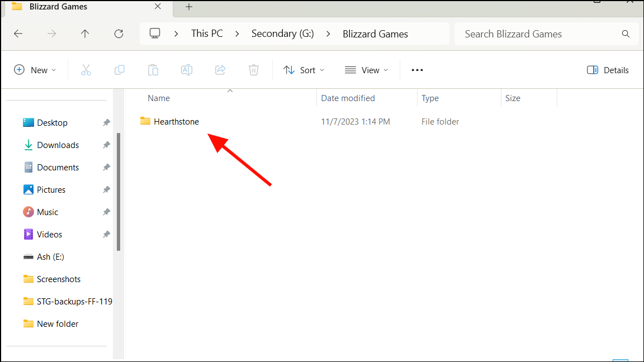Open a new File Explorer tab

188,7
